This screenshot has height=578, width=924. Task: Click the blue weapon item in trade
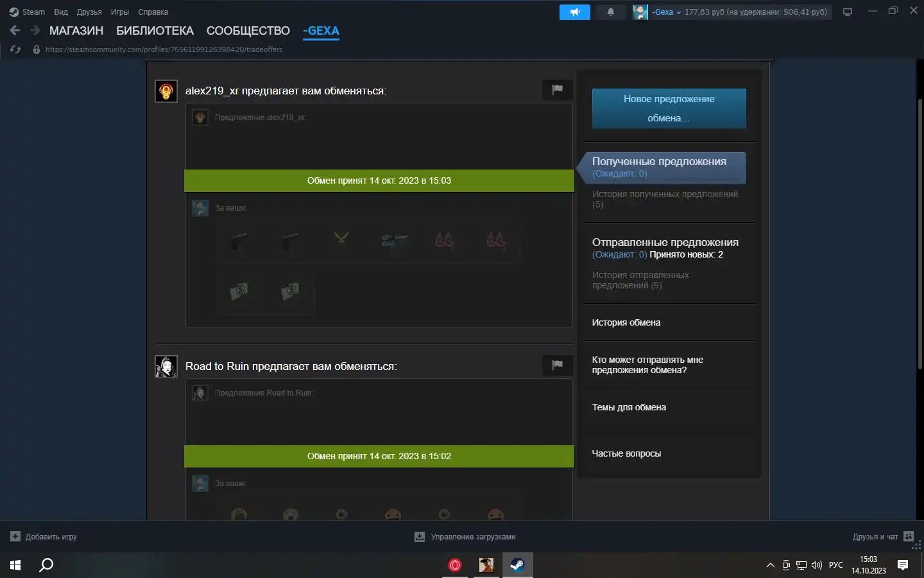393,241
